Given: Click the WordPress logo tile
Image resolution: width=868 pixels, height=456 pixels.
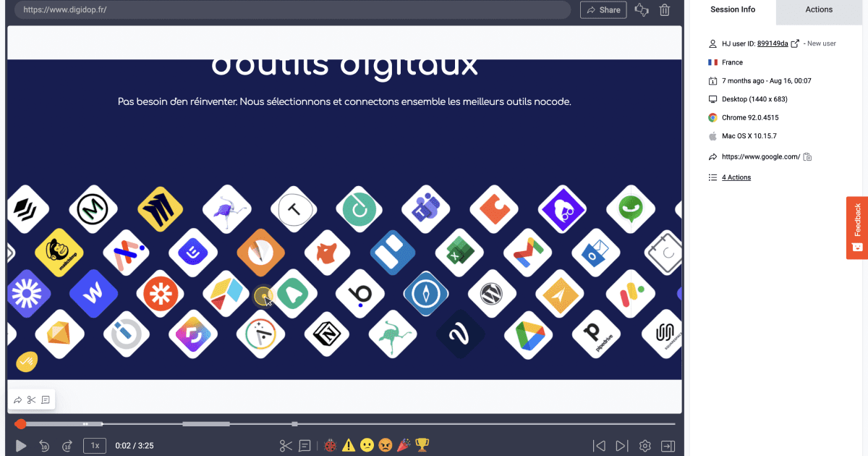Looking at the screenshot, I should [x=491, y=293].
